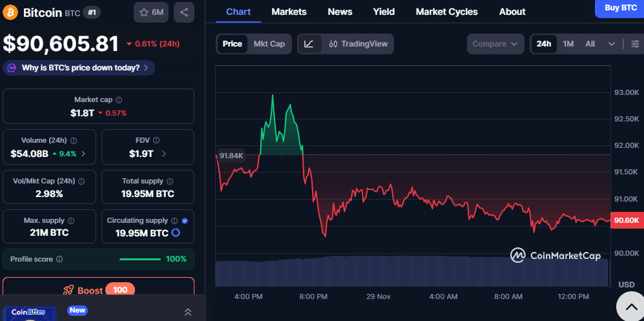Click the Buy BTC button
The image size is (644, 321).
[619, 8]
